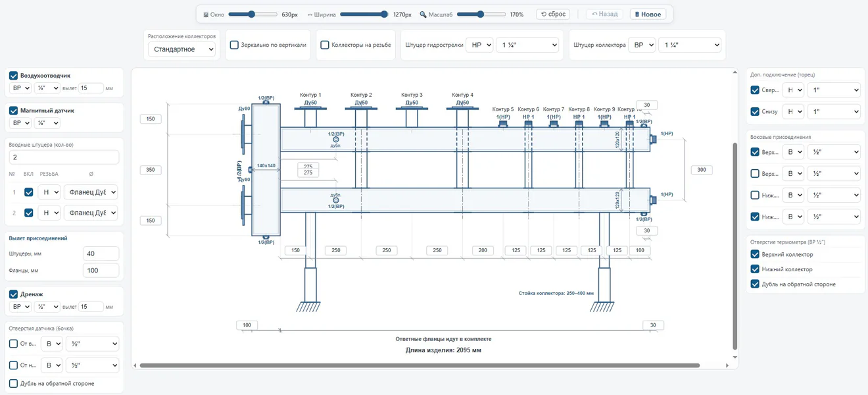Open the flange diameter dropdown in inlet row 2
Image resolution: width=868 pixels, height=395 pixels.
(91, 213)
